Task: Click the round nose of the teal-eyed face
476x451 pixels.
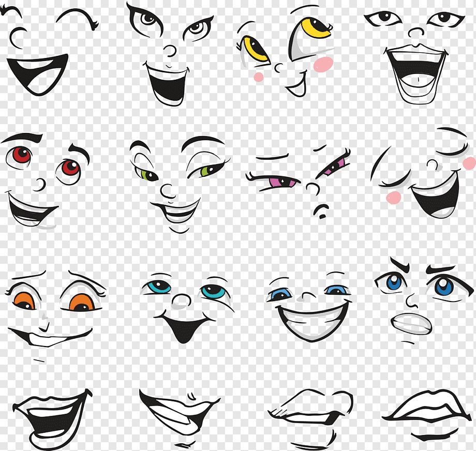Action: [x=182, y=300]
